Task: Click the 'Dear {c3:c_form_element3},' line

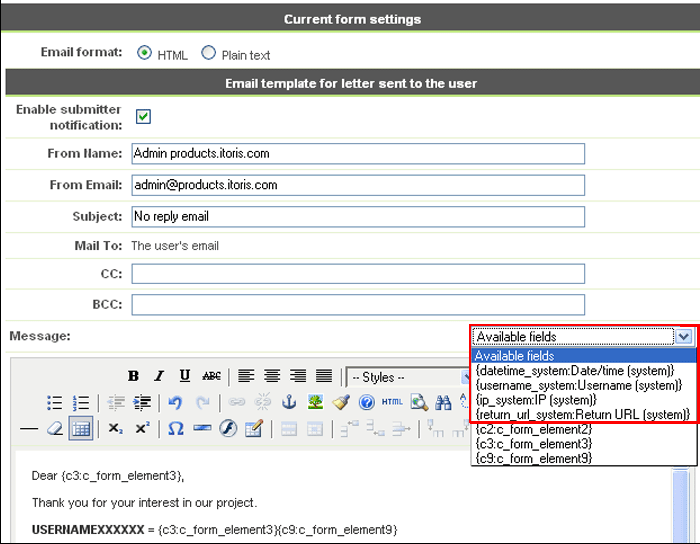Action: (108, 476)
